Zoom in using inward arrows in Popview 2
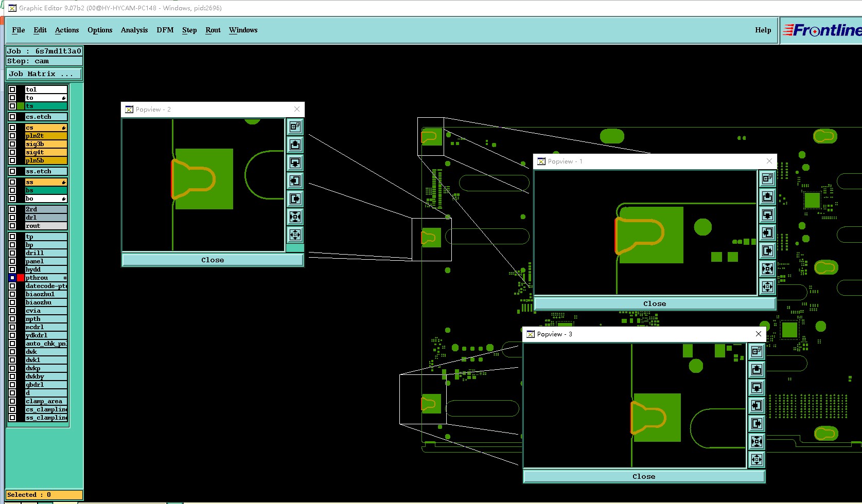 295,217
